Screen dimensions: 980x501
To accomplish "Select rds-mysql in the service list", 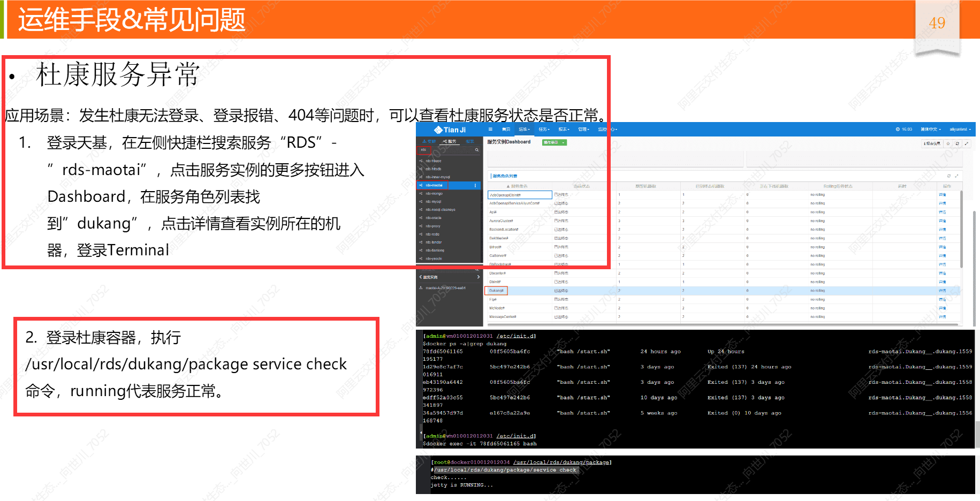I will [x=434, y=202].
